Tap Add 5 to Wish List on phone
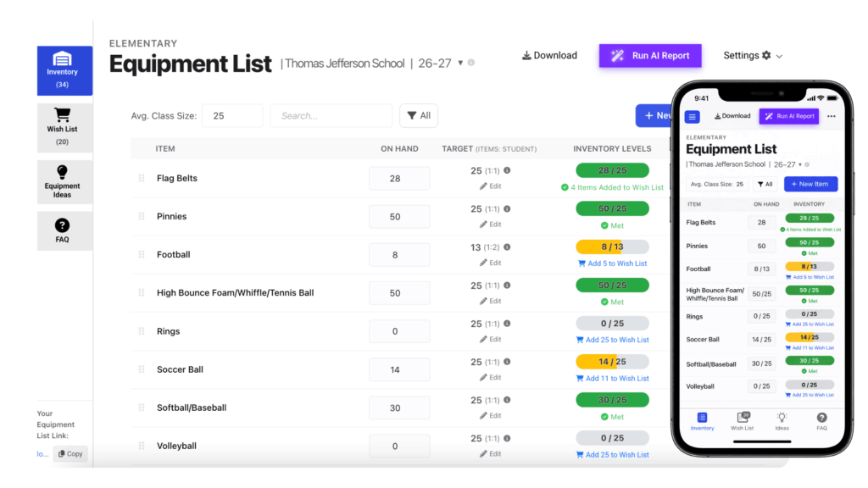Image resolution: width=868 pixels, height=488 pixels. click(x=810, y=277)
